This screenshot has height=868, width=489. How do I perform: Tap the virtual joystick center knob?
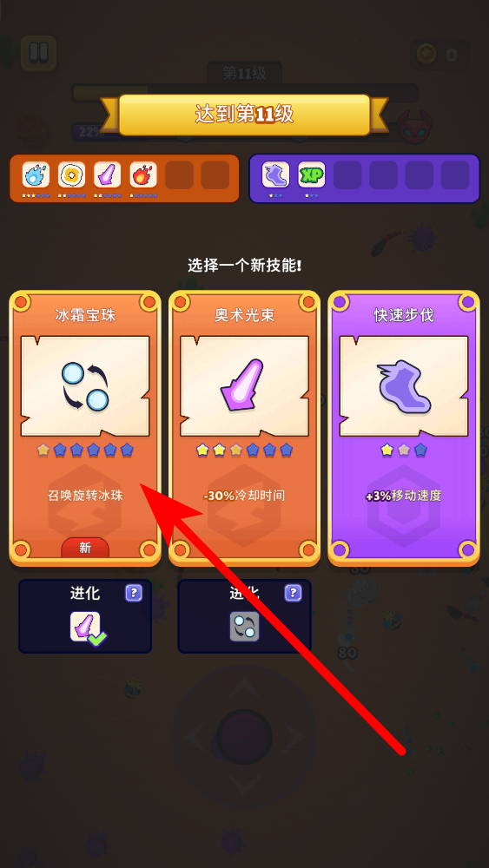(244, 736)
